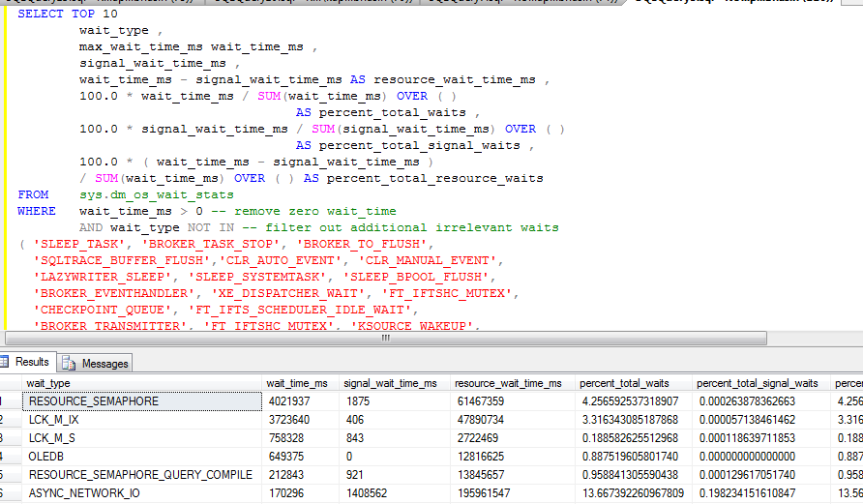Click the 'CHECKPOINT_QUEUE' string literal
863x504 pixels.
103,310
